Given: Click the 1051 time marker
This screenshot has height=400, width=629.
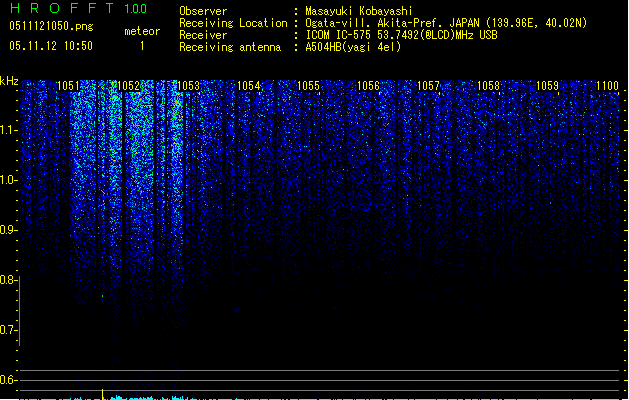Looking at the screenshot, I should pos(69,86).
